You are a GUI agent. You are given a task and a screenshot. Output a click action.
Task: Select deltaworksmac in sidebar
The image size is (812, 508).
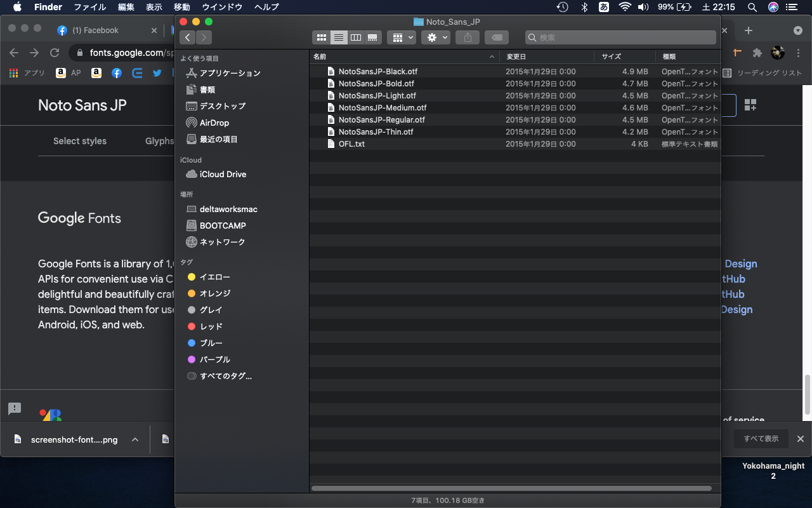click(x=221, y=209)
